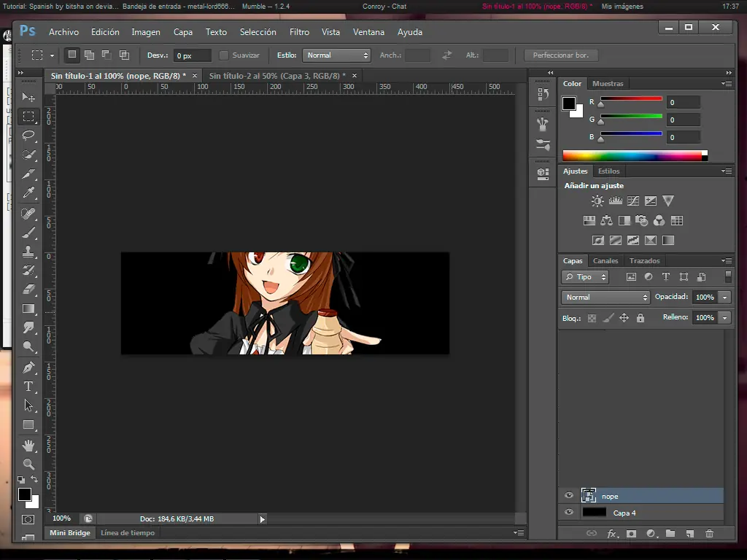Swap foreground and background colors
This screenshot has height=560, width=747.
click(34, 479)
